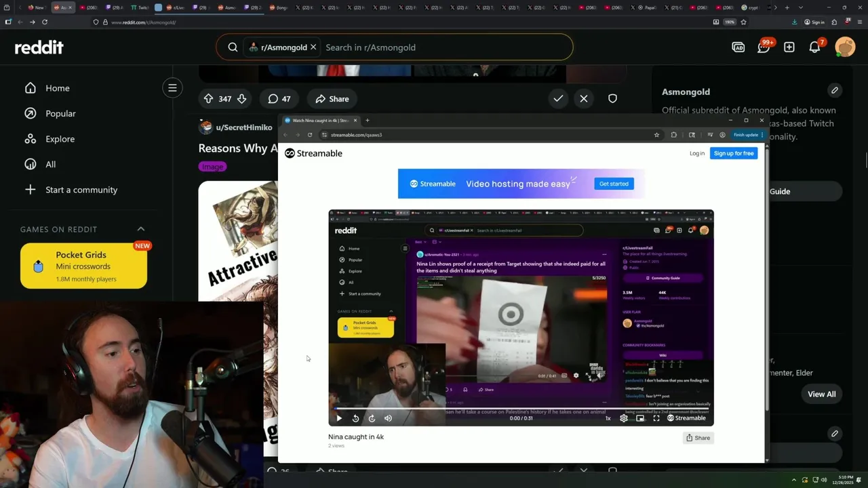This screenshot has width=868, height=488.
Task: Click the create post plus icon
Action: point(789,47)
